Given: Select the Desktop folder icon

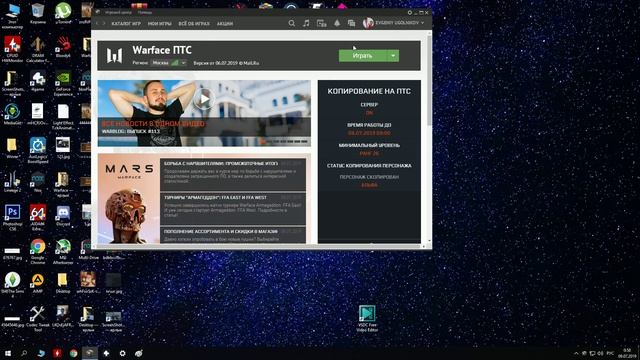Looking at the screenshot, I should [x=63, y=283].
